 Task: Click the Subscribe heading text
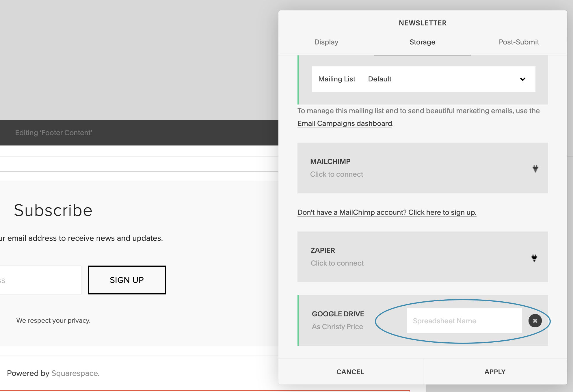click(x=53, y=210)
